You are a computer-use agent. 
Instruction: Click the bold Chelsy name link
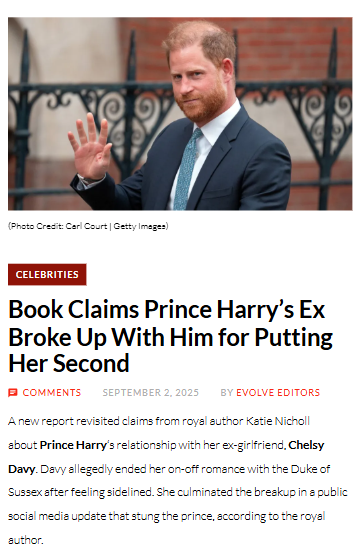click(x=306, y=445)
